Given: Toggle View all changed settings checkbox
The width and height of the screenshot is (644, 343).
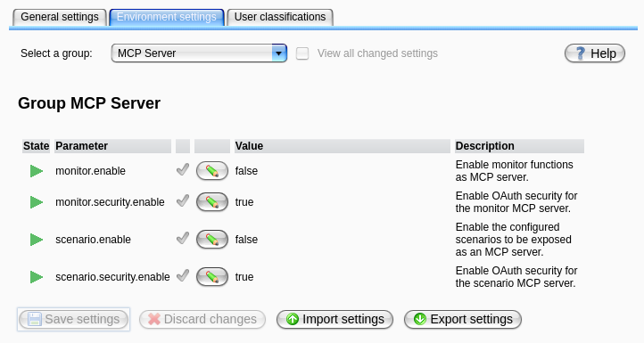Looking at the screenshot, I should tap(302, 53).
